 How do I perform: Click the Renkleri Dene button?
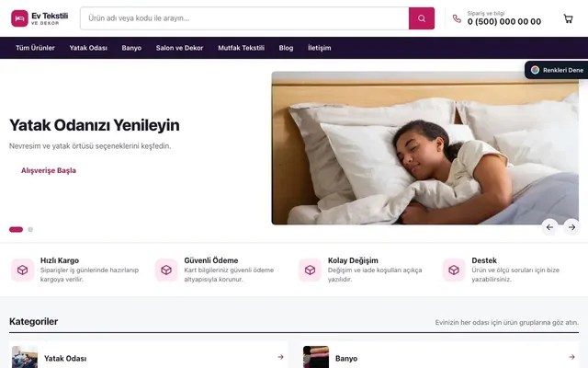click(x=557, y=70)
